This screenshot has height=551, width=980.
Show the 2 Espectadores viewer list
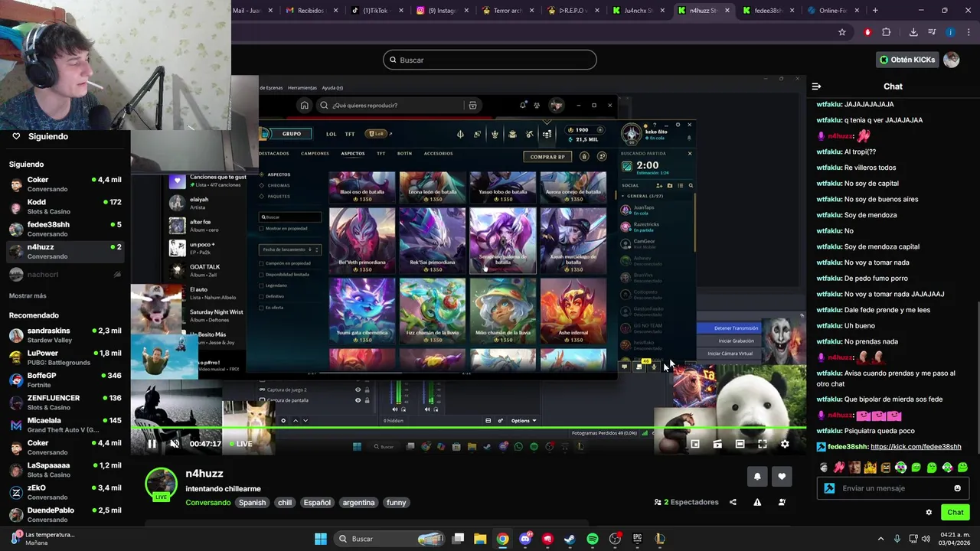(x=687, y=502)
